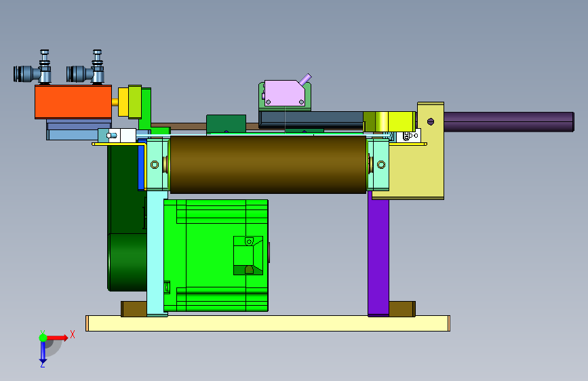Viewport: 588px width, 381px height.
Task: Select the right brown foot block
Action: [x=402, y=308]
